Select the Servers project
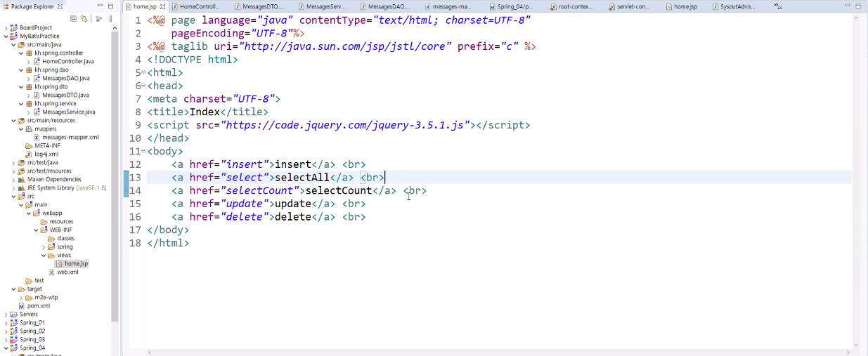 click(29, 314)
